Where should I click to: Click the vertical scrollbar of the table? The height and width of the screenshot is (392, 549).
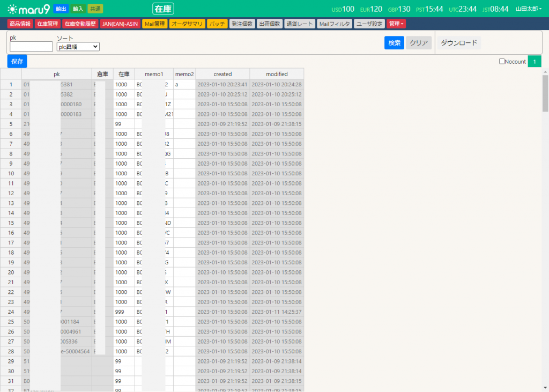545,94
